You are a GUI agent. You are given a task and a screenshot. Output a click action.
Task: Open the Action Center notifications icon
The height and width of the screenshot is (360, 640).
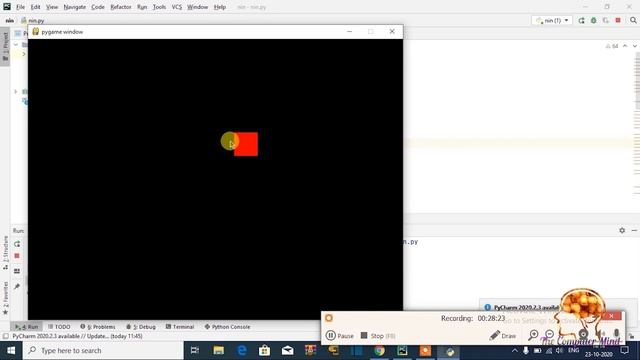624,351
